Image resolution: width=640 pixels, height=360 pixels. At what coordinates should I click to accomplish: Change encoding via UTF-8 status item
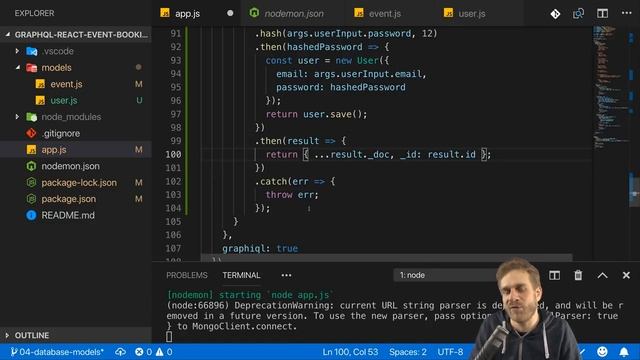(450, 352)
